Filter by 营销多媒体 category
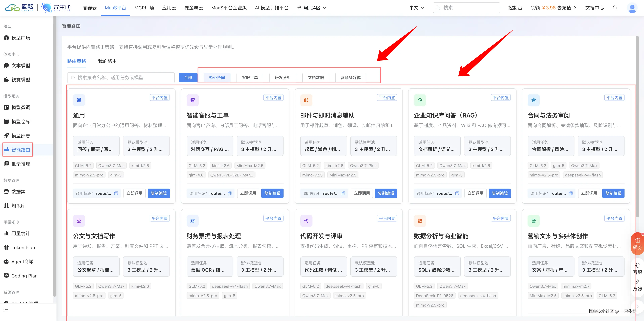Screen dimensions: 644x321 pyautogui.click(x=351, y=77)
